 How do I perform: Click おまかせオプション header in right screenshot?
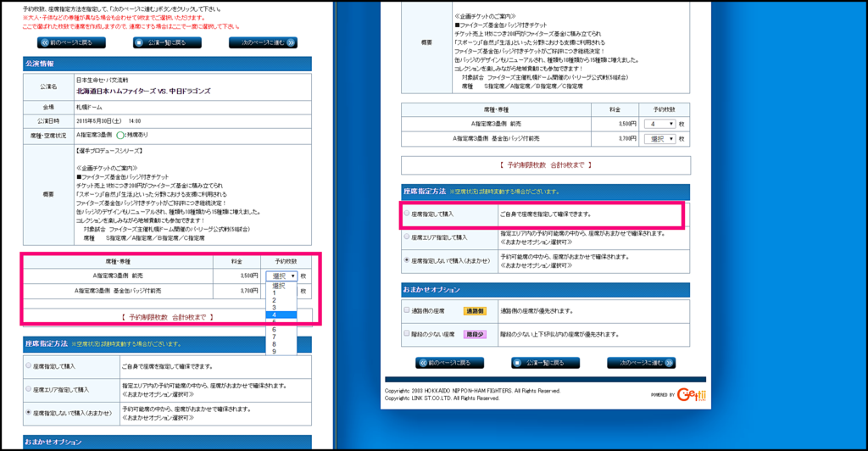tap(545, 290)
